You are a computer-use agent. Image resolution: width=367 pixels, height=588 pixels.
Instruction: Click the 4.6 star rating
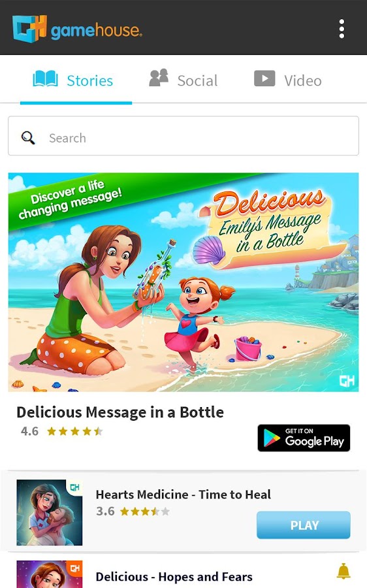[x=61, y=431]
